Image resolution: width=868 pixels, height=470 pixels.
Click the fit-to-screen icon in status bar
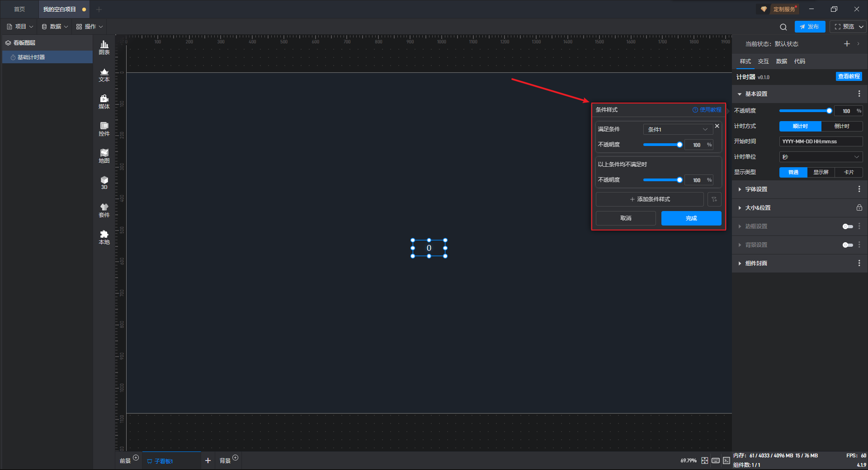(x=705, y=461)
